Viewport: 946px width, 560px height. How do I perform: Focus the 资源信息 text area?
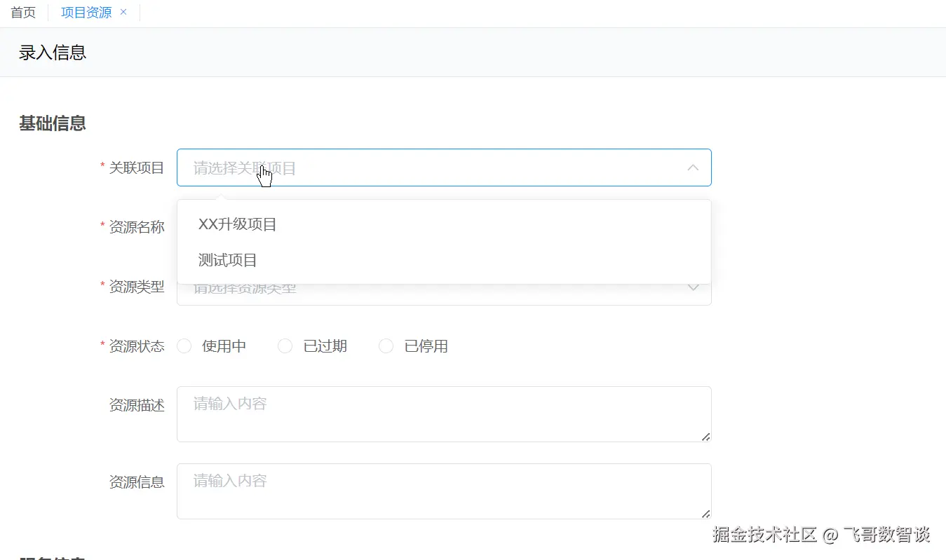[444, 491]
